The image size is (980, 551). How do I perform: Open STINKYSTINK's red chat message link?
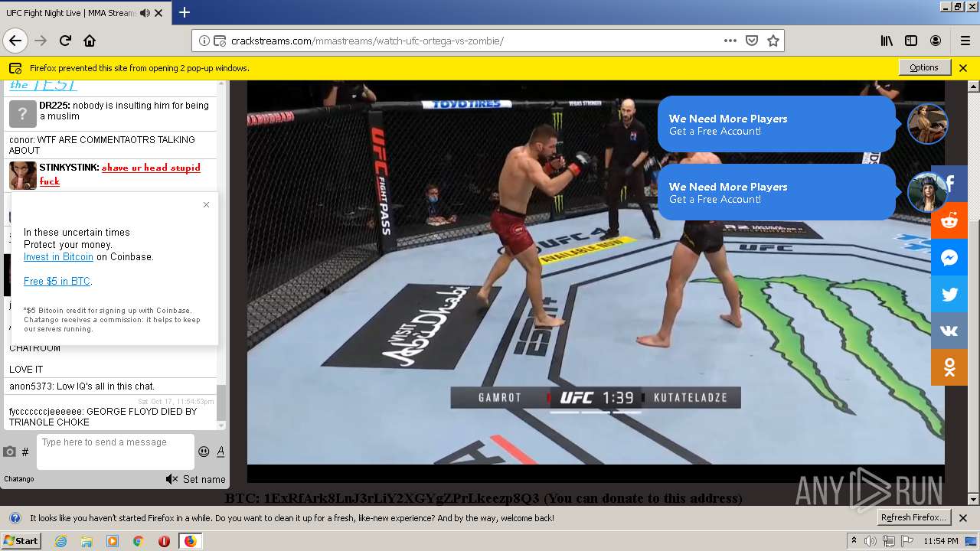coord(120,174)
